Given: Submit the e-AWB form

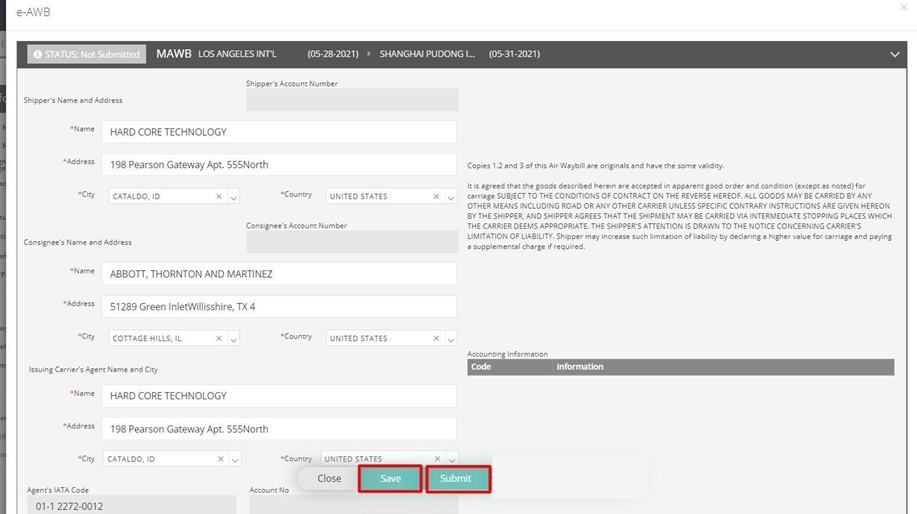Looking at the screenshot, I should coord(456,479).
